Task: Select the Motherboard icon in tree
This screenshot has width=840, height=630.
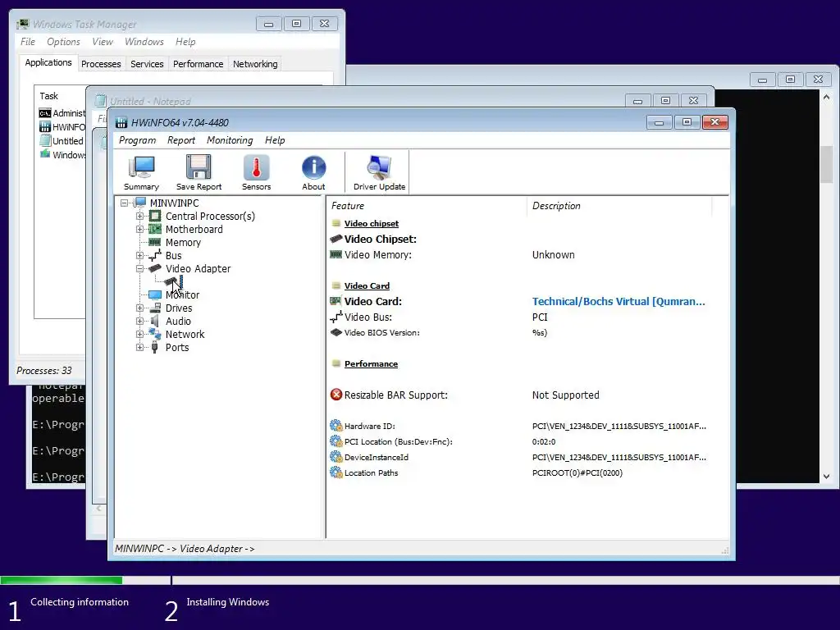Action: (x=155, y=230)
